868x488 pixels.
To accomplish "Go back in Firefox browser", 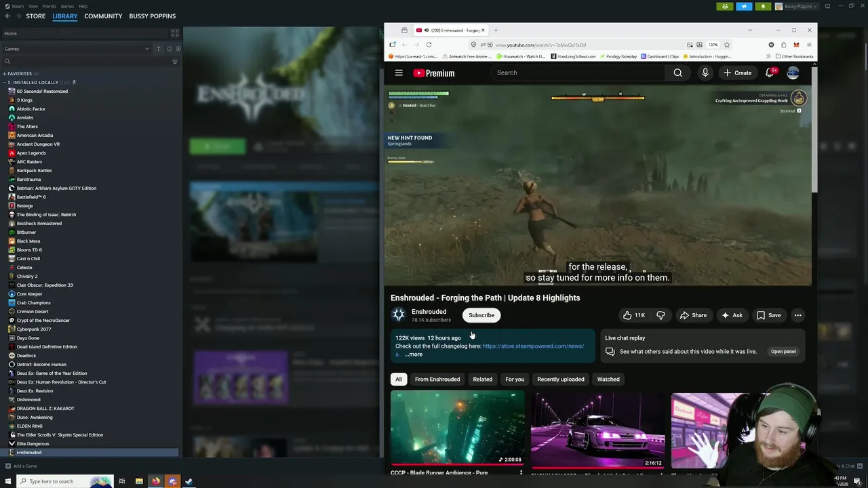I will (x=404, y=45).
